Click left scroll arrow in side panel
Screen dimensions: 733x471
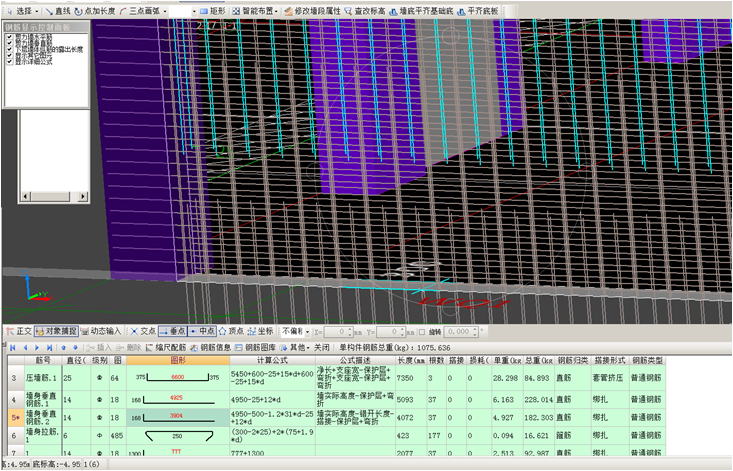tap(26, 197)
